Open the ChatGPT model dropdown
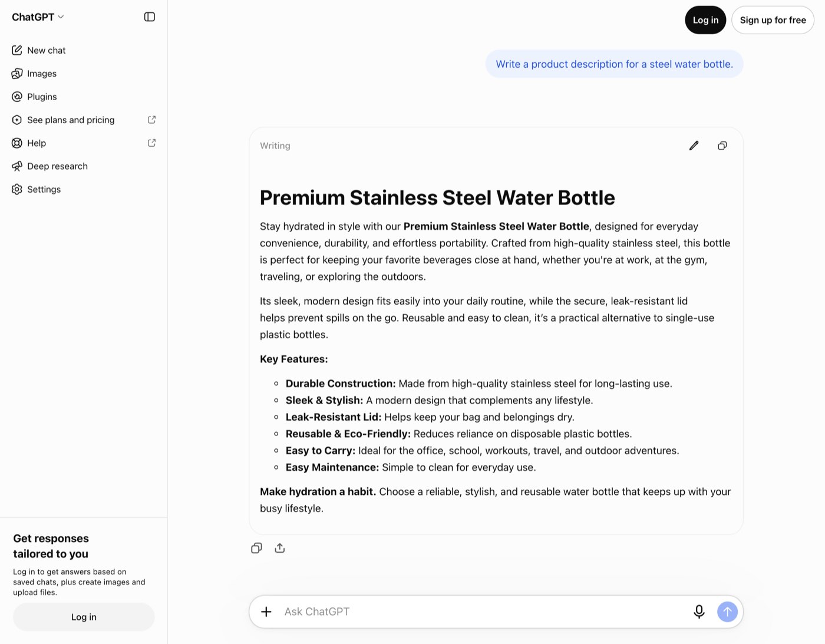Image resolution: width=825 pixels, height=644 pixels. (x=38, y=17)
